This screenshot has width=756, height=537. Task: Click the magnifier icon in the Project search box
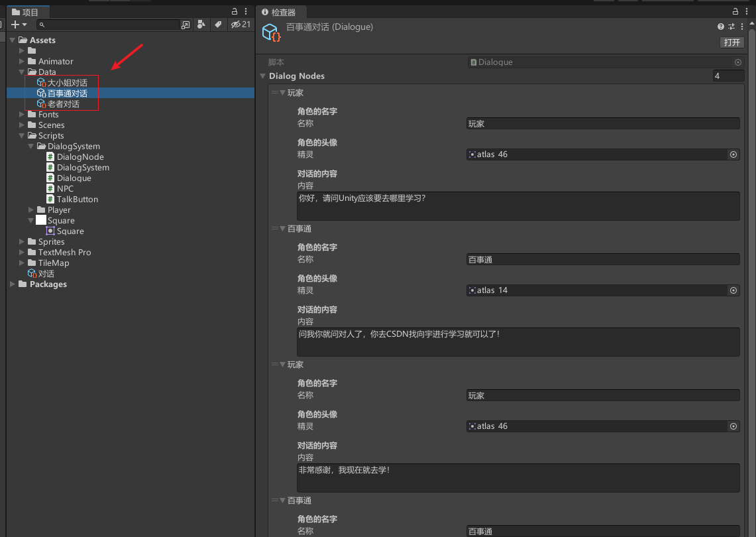pyautogui.click(x=42, y=25)
